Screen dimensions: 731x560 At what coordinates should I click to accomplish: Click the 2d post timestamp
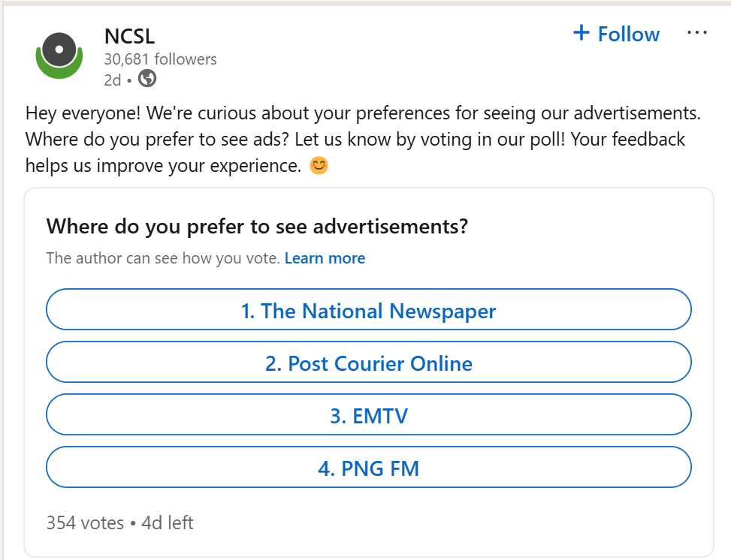(x=113, y=80)
